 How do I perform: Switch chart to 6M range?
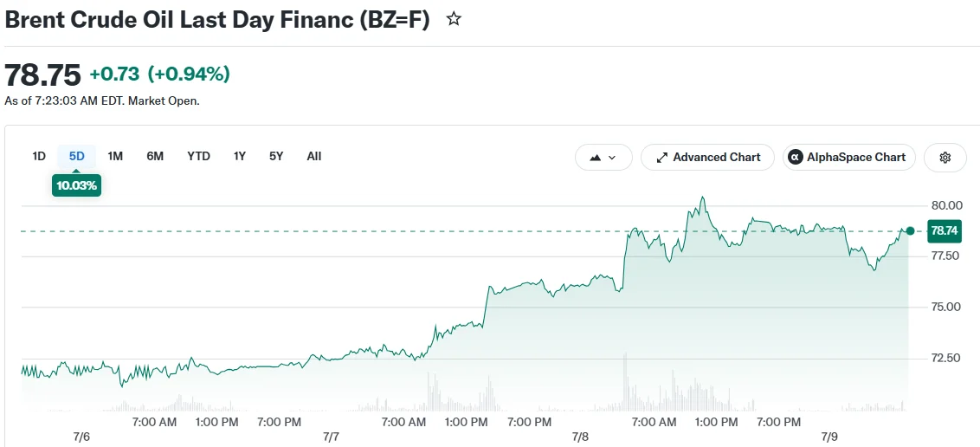pos(155,156)
